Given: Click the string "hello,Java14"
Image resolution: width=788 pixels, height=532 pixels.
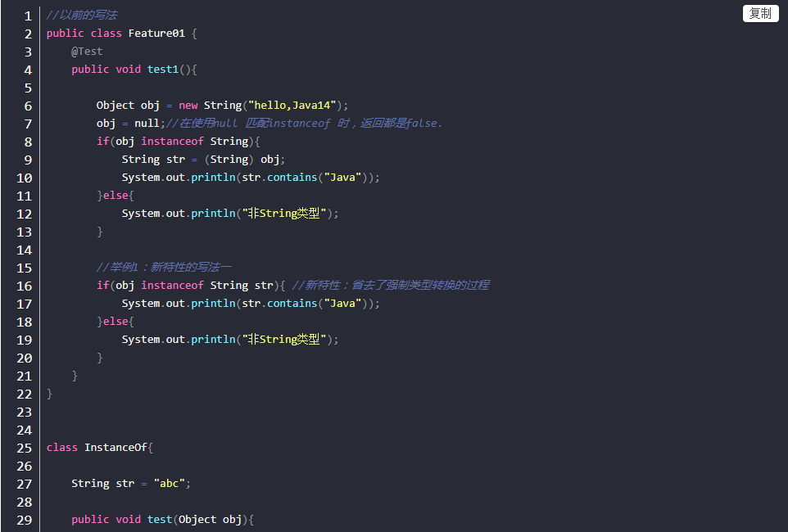Looking at the screenshot, I should coord(292,106).
